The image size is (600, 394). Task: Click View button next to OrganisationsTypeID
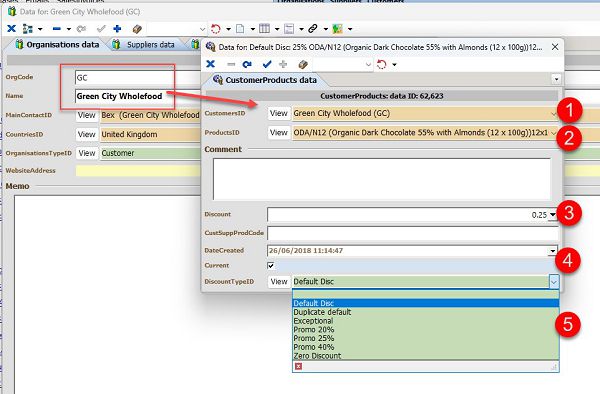(87, 153)
